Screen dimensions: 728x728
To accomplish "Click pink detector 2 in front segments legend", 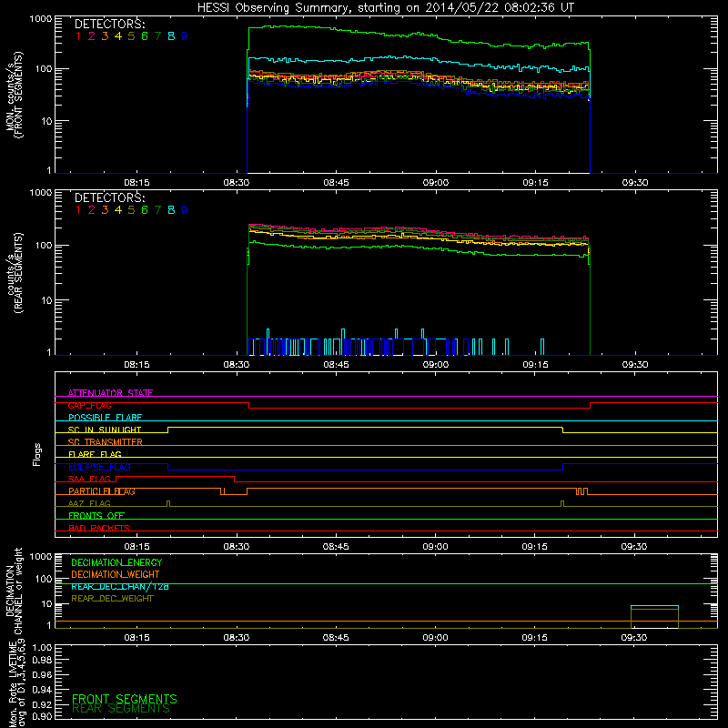I will (92, 36).
